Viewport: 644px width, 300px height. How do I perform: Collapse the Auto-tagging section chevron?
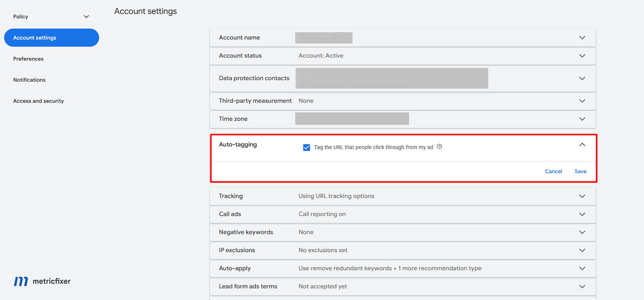582,145
